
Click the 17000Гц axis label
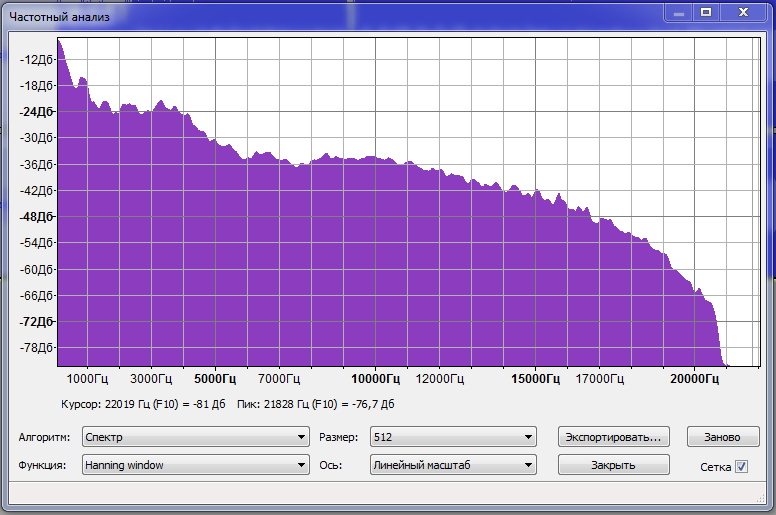pyautogui.click(x=599, y=379)
